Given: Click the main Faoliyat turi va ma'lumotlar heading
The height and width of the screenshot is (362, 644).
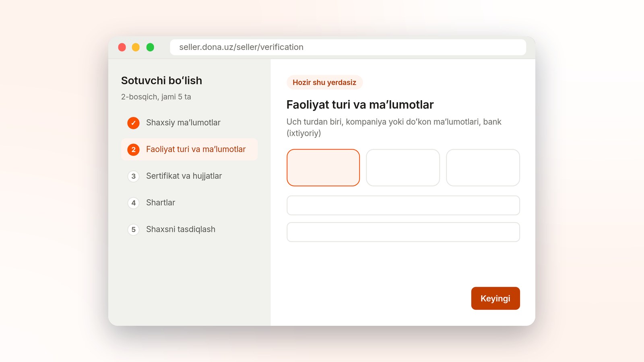Looking at the screenshot, I should (360, 105).
